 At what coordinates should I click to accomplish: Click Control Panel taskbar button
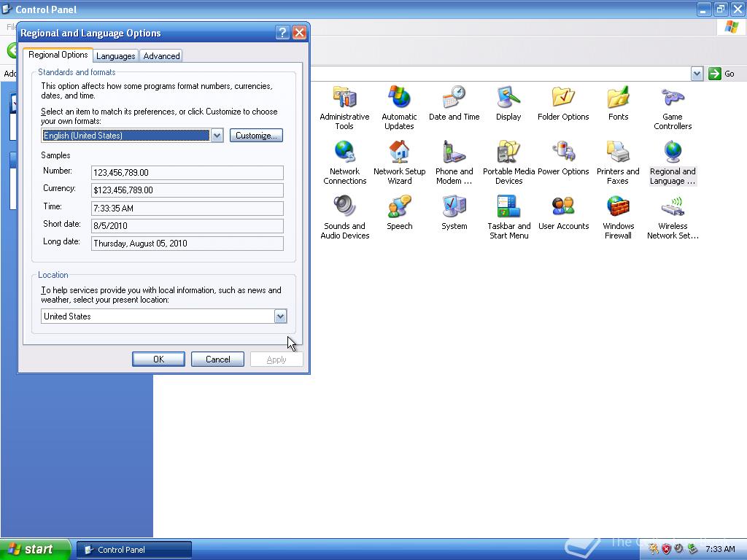pos(134,550)
